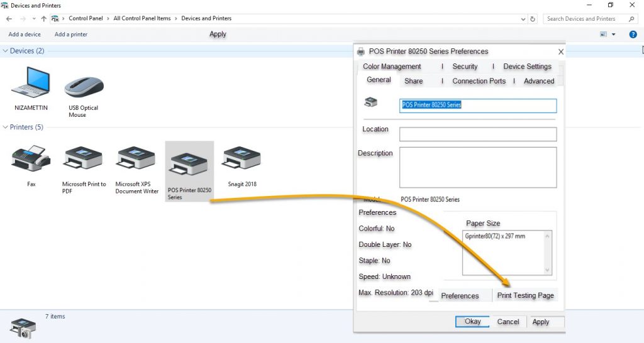Image resolution: width=644 pixels, height=343 pixels.
Task: Click All Control Panel Items breadcrumb
Action: (x=142, y=18)
